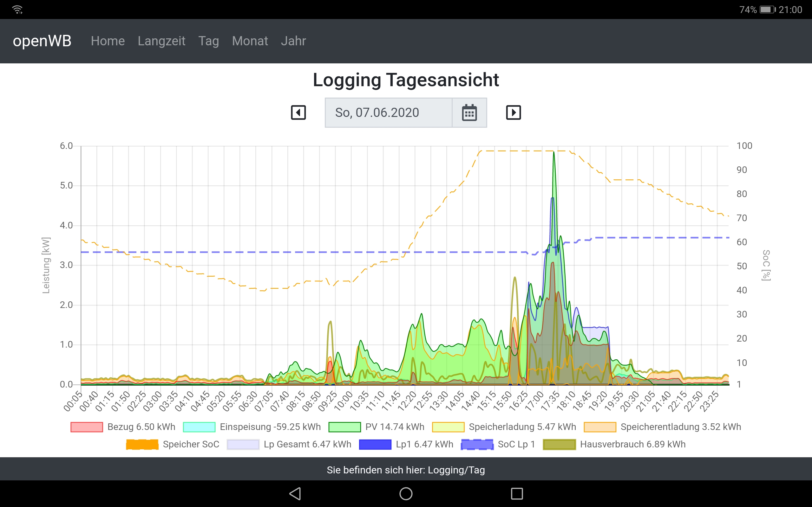Go to the previous day with left arrow
This screenshot has height=507, width=812.
298,112
